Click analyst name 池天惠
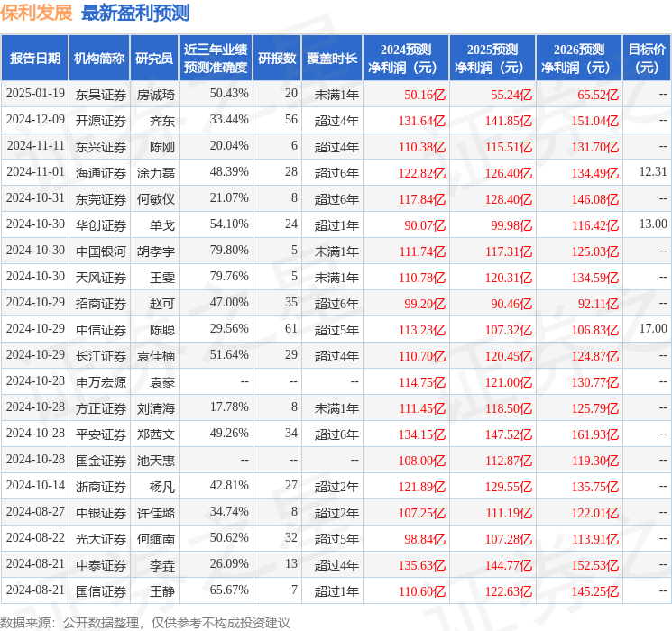The height and width of the screenshot is (631, 672). tap(155, 461)
